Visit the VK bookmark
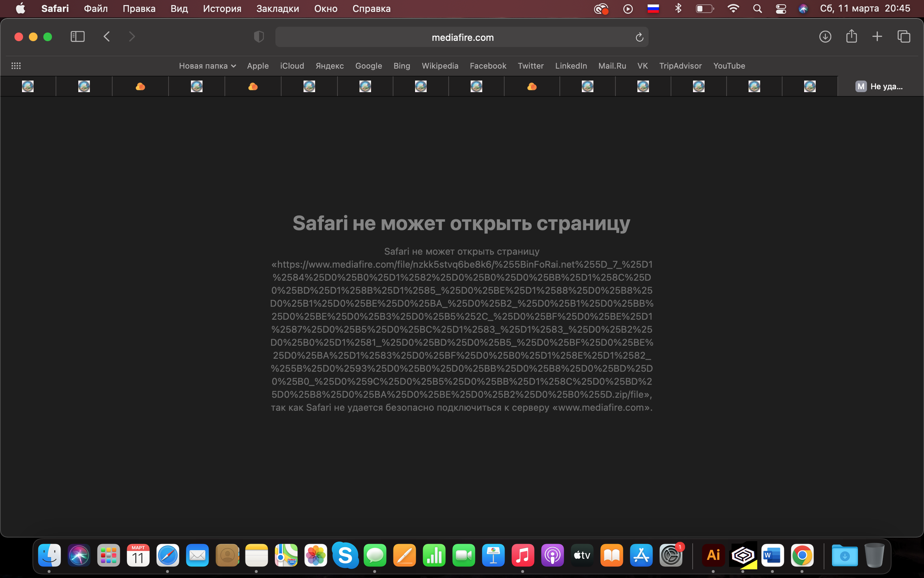924x578 pixels. coord(642,66)
